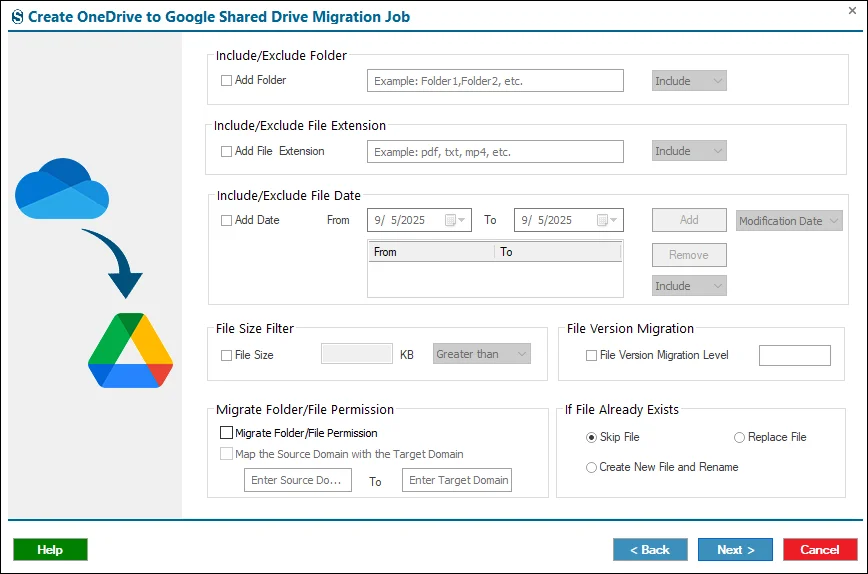Close the migration job dialog

point(852,11)
